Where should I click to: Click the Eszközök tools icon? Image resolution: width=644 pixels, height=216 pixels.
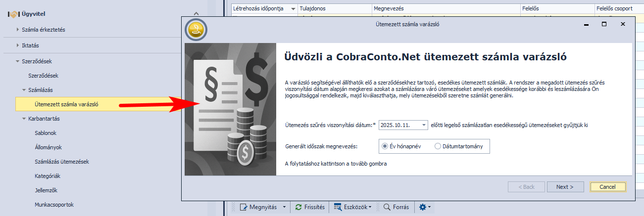338,207
